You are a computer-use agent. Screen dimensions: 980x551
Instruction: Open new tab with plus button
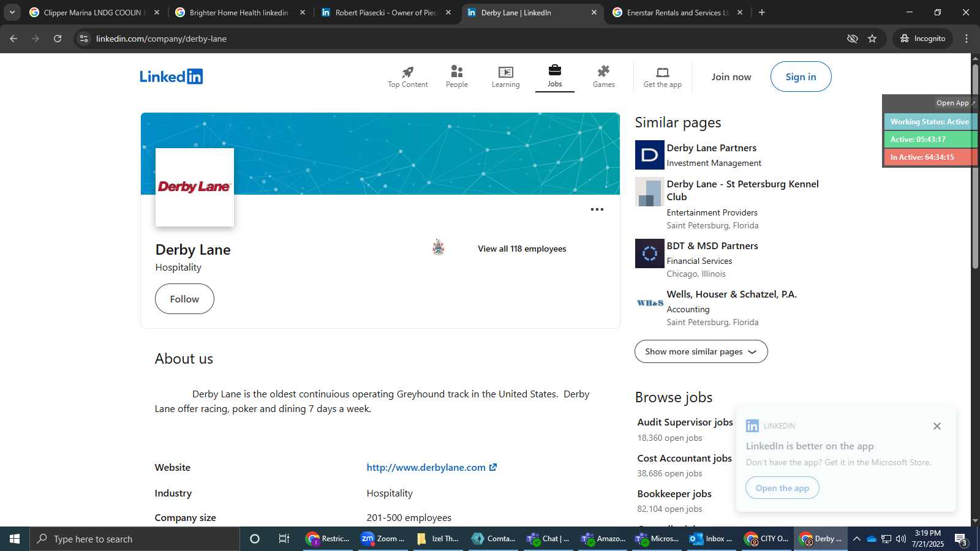(x=761, y=12)
